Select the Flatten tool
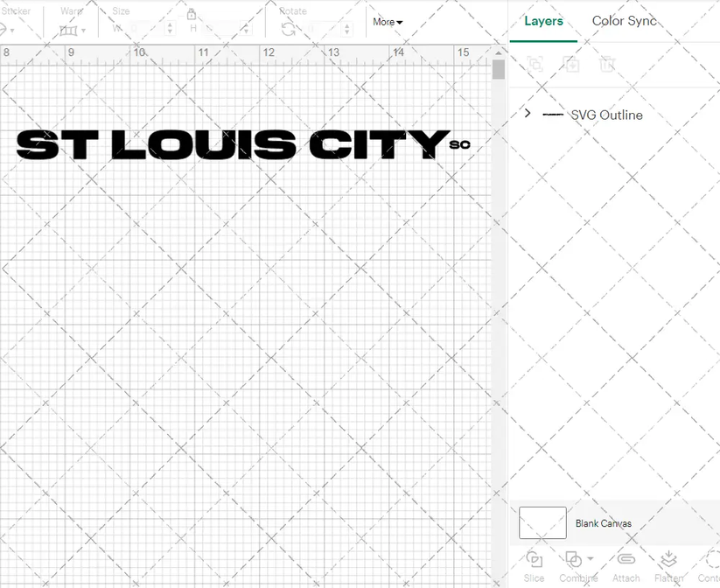This screenshot has width=720, height=588. (x=668, y=563)
